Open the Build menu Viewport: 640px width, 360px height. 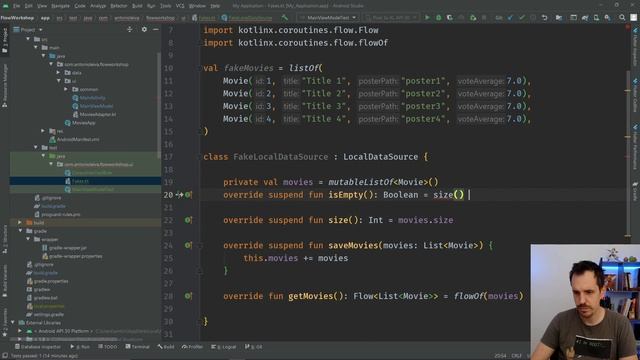pos(138,6)
